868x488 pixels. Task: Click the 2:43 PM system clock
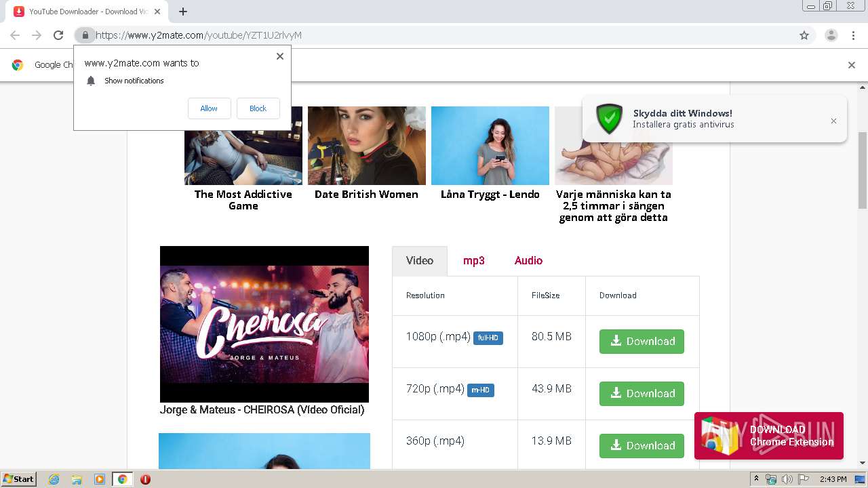click(x=833, y=479)
